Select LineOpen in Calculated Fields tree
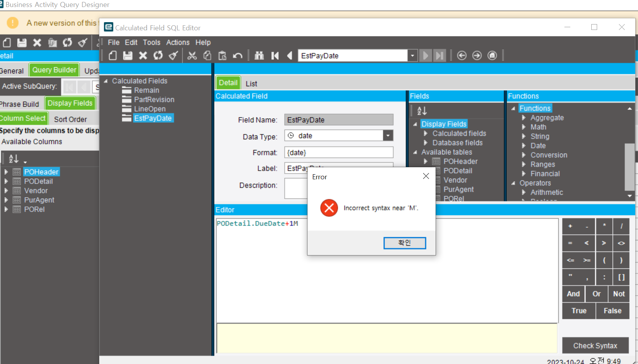Image resolution: width=638 pixels, height=364 pixels. click(x=150, y=109)
